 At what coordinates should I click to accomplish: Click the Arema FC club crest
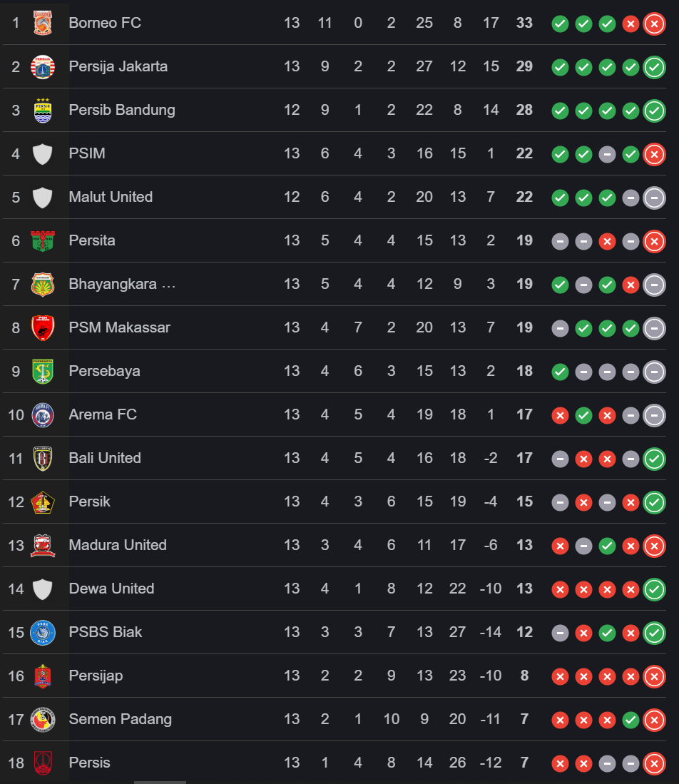coord(43,415)
